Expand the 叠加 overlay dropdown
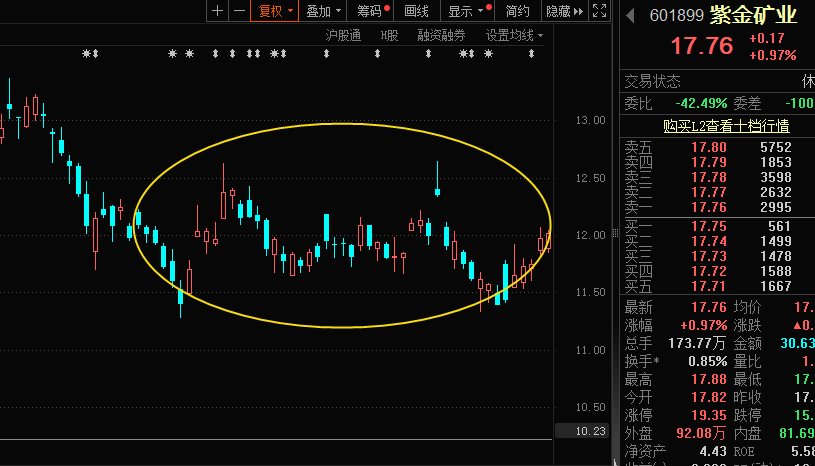The height and width of the screenshot is (466, 815). pyautogui.click(x=324, y=11)
